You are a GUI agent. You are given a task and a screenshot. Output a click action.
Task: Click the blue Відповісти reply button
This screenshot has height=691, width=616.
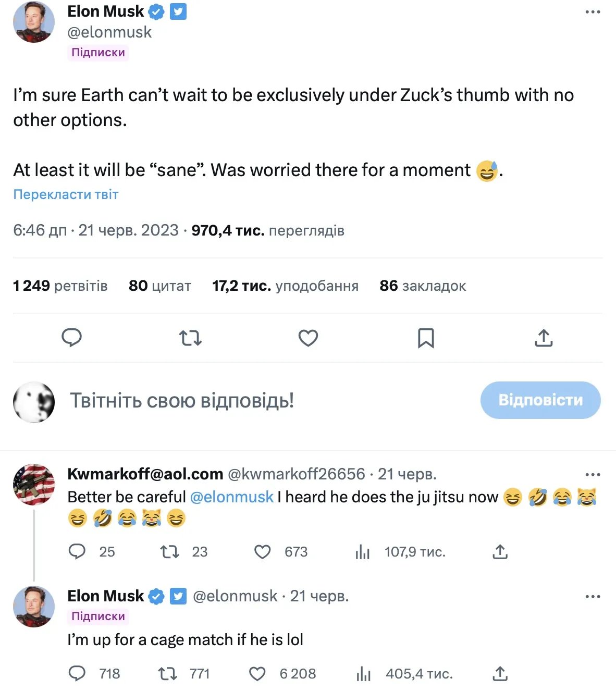click(540, 400)
